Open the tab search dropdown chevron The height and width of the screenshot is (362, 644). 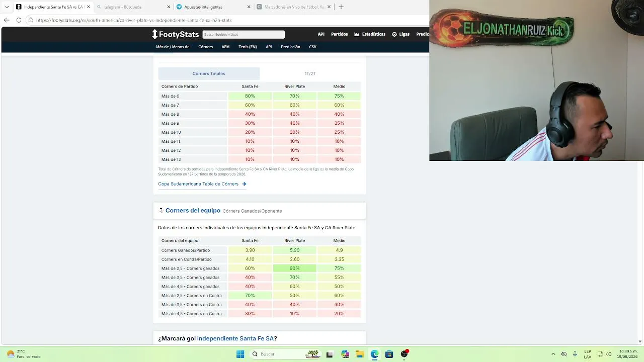pos(7,7)
